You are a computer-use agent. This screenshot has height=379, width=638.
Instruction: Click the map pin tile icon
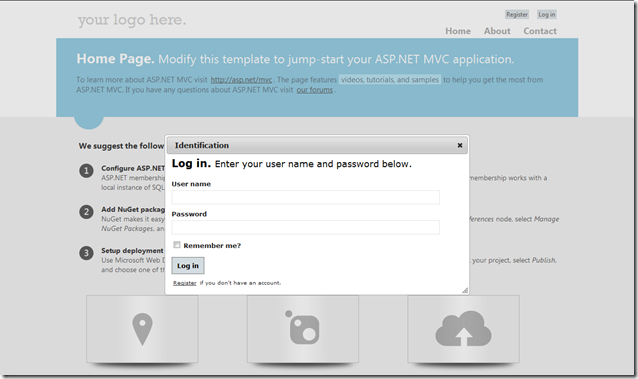[x=142, y=329]
